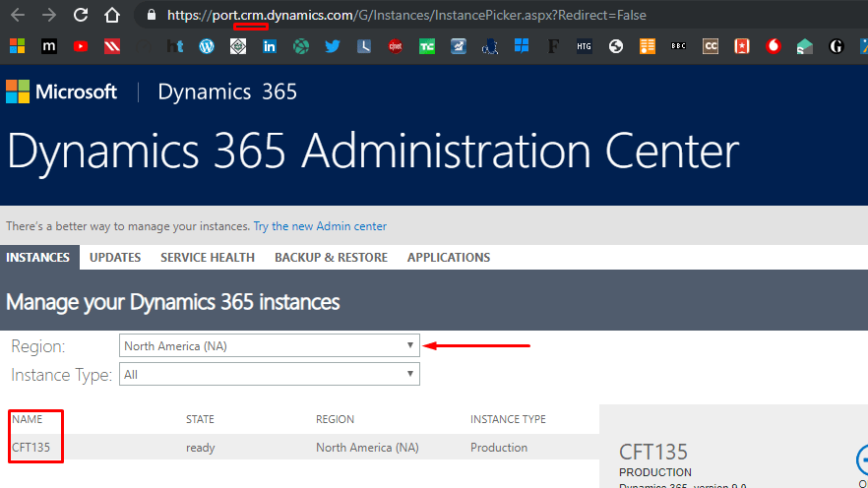Viewport: 868px width, 488px height.
Task: Open the BACKUP & RESTORE tab
Action: coord(331,257)
